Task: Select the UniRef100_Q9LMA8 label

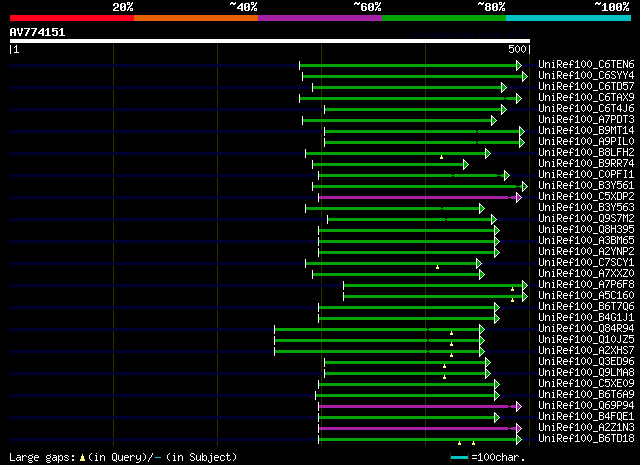Action: click(x=586, y=373)
